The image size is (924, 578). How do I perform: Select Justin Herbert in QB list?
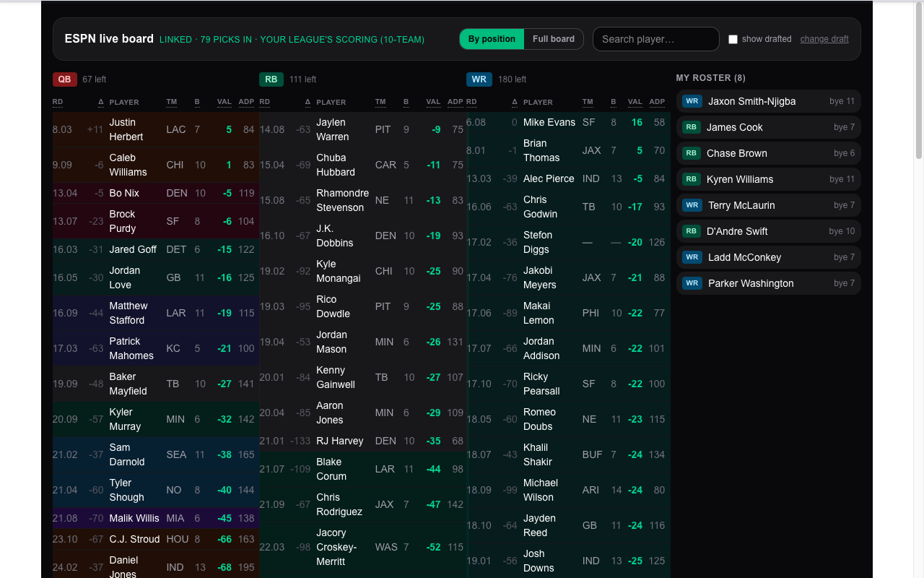point(156,130)
